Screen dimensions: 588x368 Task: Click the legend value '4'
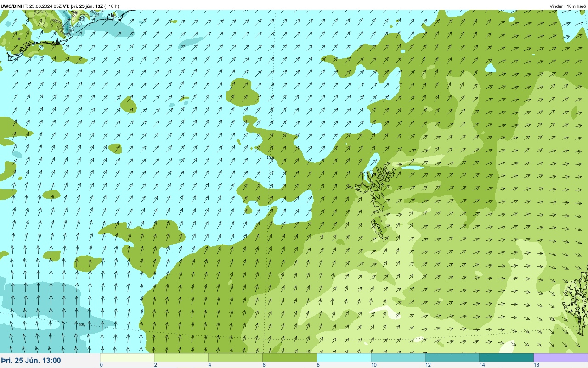click(209, 365)
